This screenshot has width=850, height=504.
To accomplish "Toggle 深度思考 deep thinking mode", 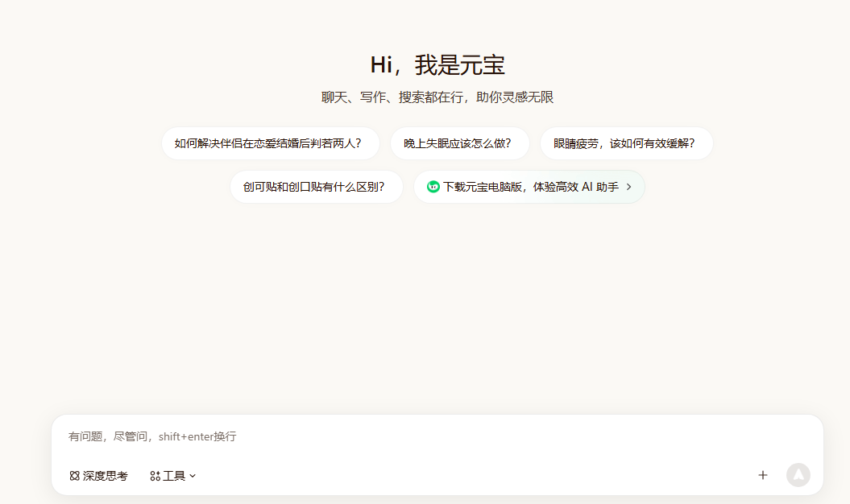I will 98,476.
